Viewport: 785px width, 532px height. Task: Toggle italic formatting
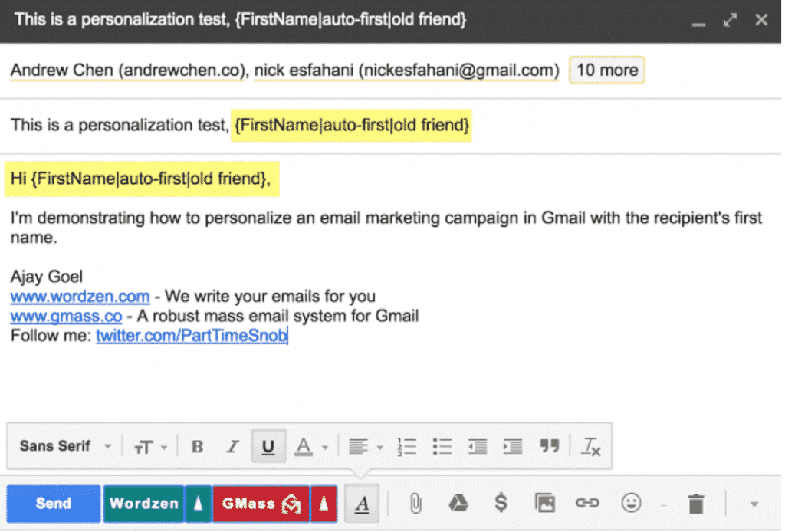coord(232,446)
